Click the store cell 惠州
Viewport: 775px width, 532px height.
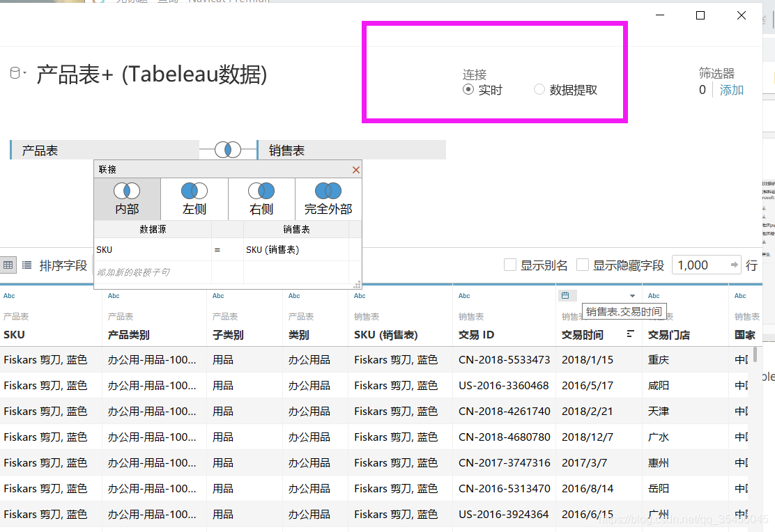coord(659,462)
